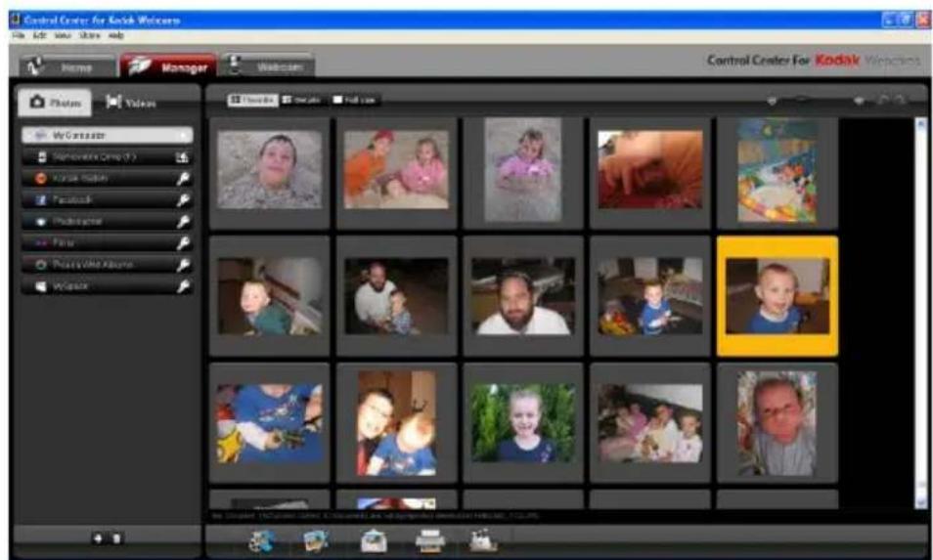Open the Edit menu
The image size is (933, 560).
pos(39,35)
